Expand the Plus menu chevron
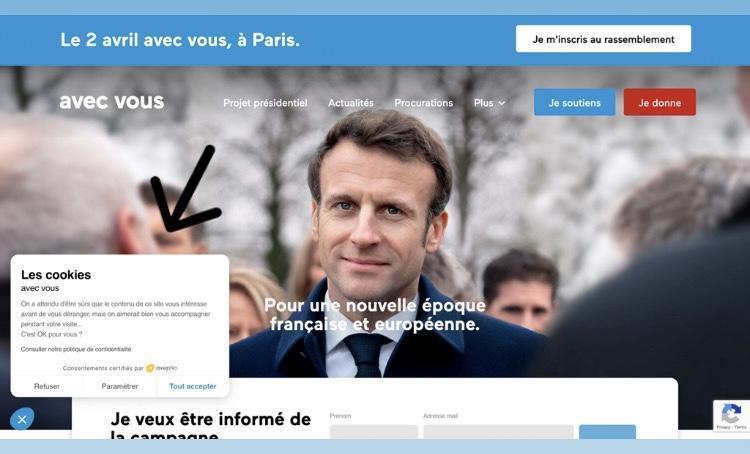The width and height of the screenshot is (750, 454). click(502, 103)
